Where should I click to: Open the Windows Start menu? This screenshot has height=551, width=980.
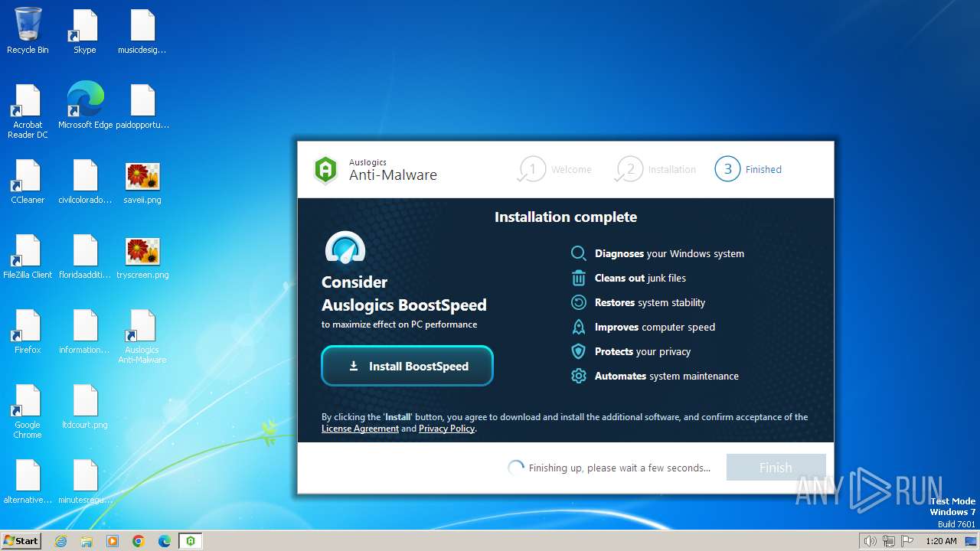click(x=21, y=540)
